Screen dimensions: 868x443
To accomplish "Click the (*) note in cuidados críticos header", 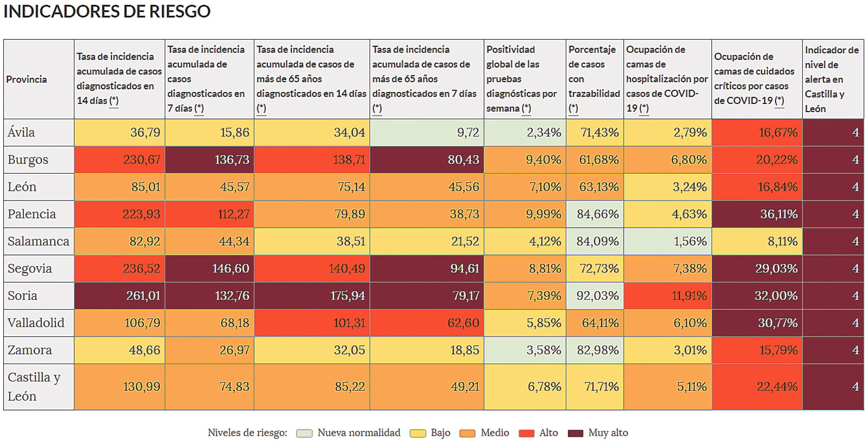I will (779, 101).
